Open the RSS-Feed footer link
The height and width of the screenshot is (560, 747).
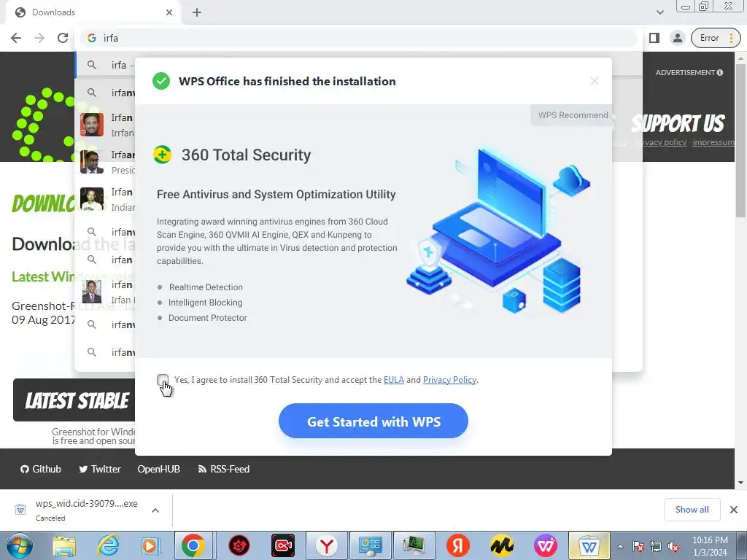pyautogui.click(x=223, y=469)
